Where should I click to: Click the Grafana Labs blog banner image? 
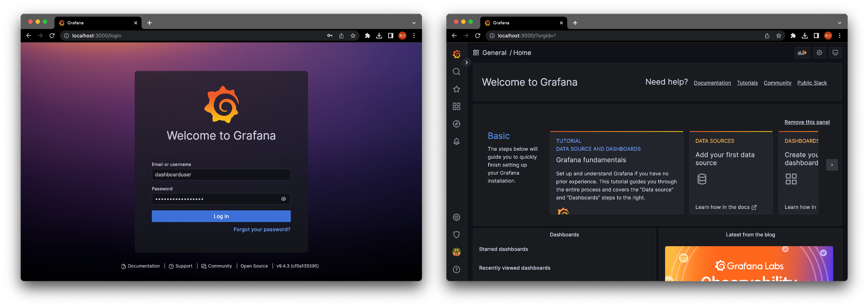(749, 264)
